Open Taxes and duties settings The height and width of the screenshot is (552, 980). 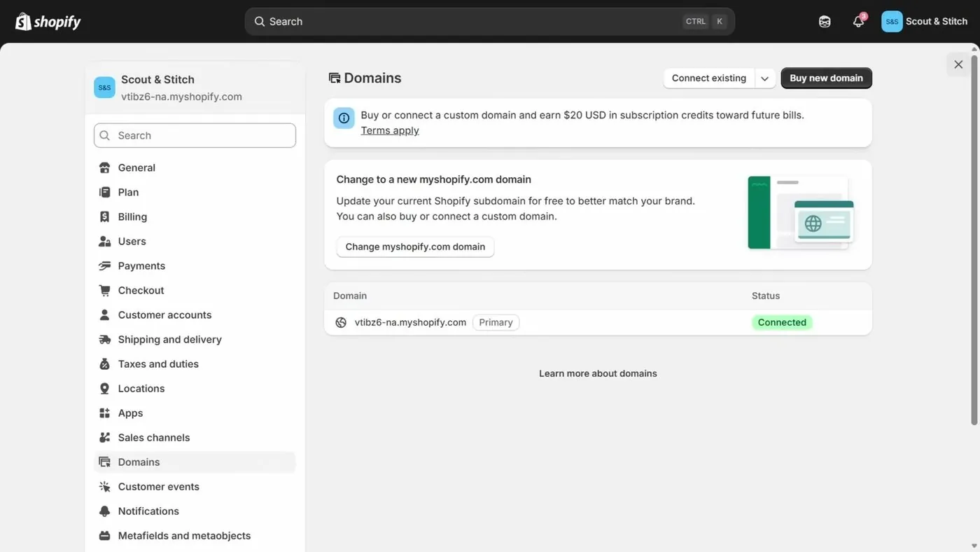click(x=195, y=364)
